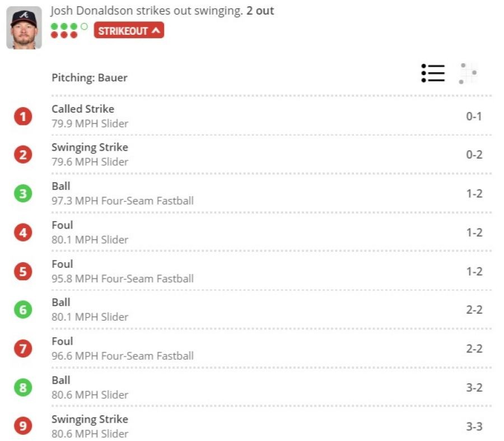Click pitch 2 red circle marker
The height and width of the screenshot is (441, 504).
[23, 155]
